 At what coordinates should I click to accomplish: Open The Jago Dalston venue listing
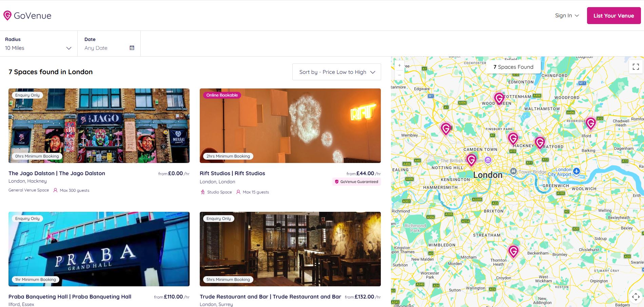[x=57, y=173]
